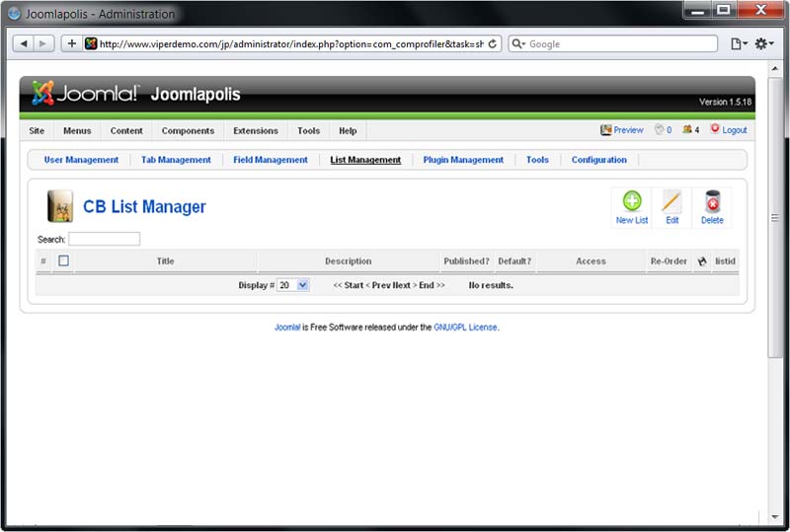Click the CB List Manager A-Z book icon
Screen dimensions: 790x532
click(60, 206)
